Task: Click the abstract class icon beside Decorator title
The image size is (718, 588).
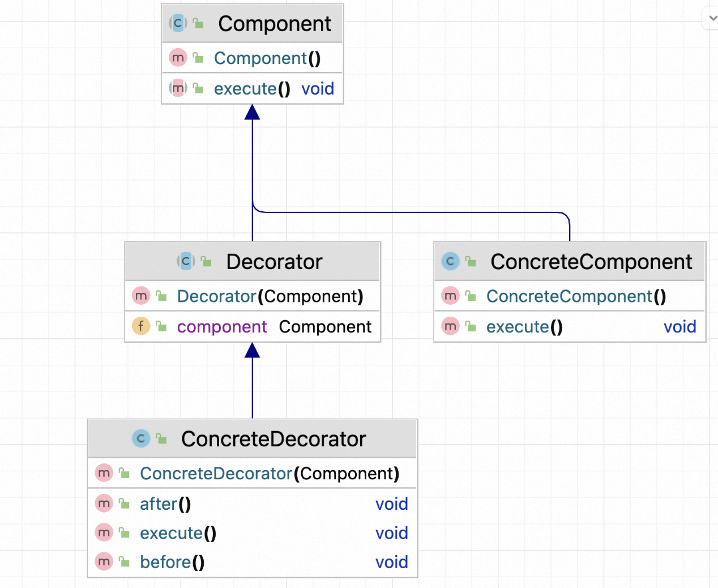Action: point(186,261)
